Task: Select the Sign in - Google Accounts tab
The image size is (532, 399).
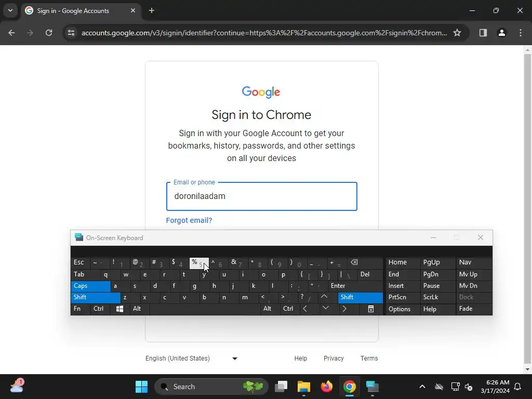Action: [81, 10]
